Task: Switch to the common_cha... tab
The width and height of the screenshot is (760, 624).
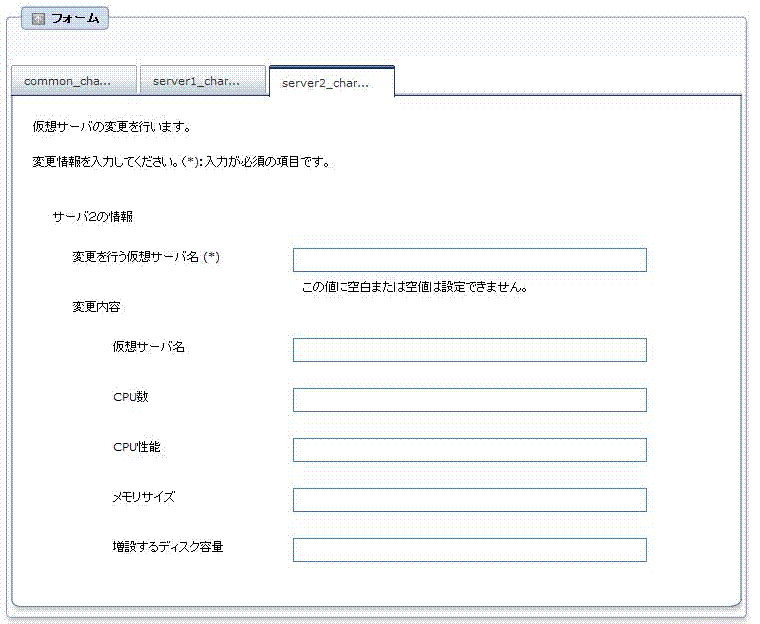Action: 74,80
